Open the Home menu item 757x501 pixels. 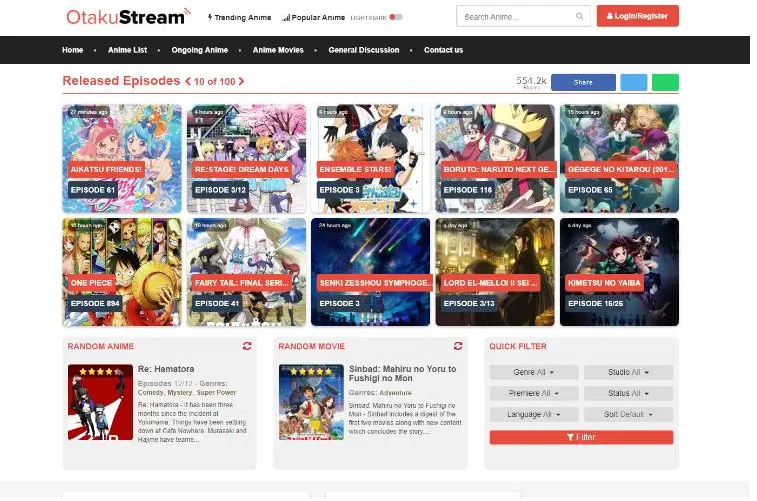[x=72, y=50]
